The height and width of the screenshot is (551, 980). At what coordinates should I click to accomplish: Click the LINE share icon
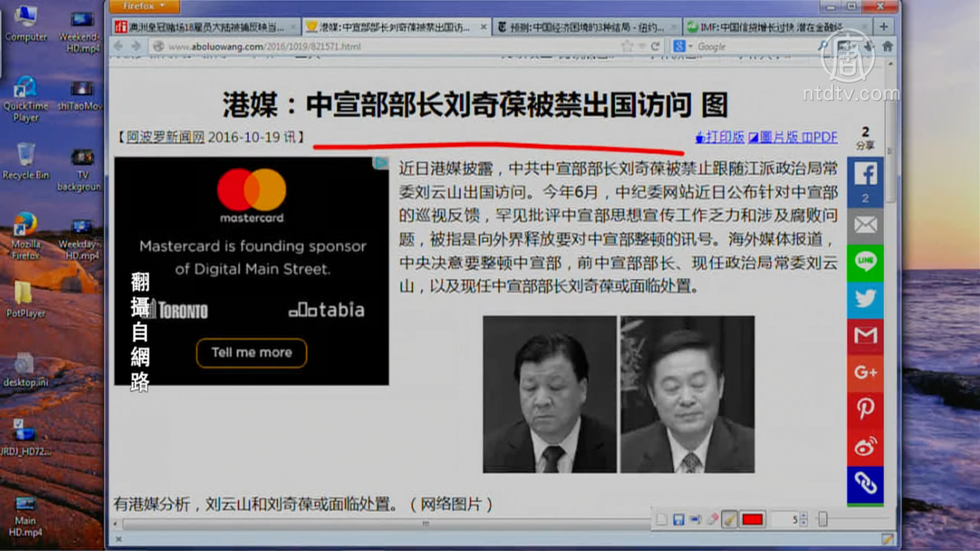[865, 262]
